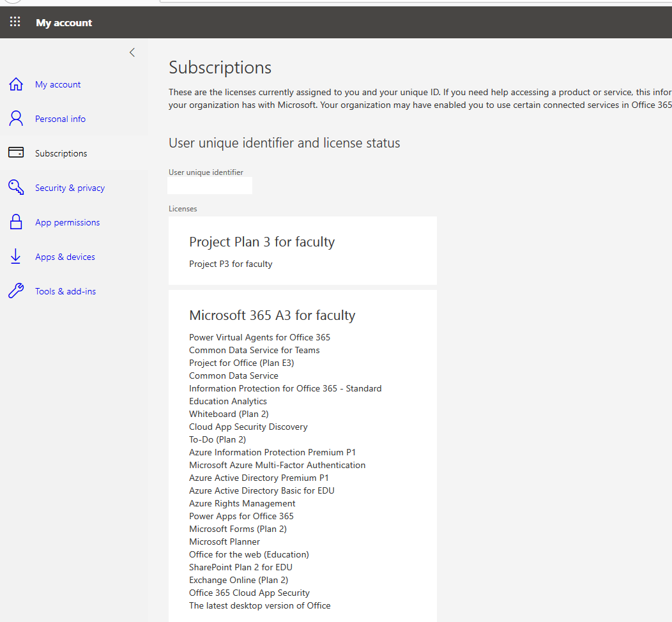Open Security & privacy settings
The width and height of the screenshot is (672, 622).
(70, 188)
